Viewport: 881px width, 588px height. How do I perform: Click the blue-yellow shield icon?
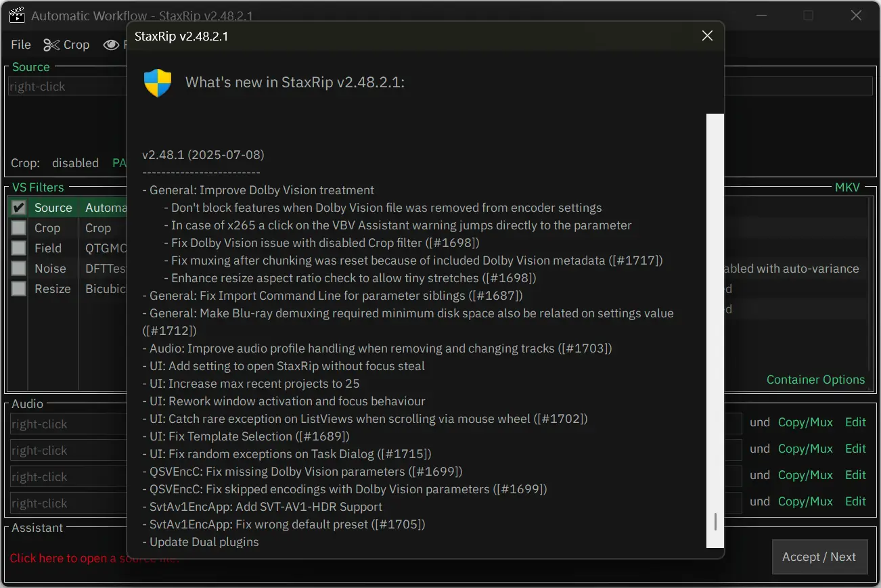click(x=158, y=83)
